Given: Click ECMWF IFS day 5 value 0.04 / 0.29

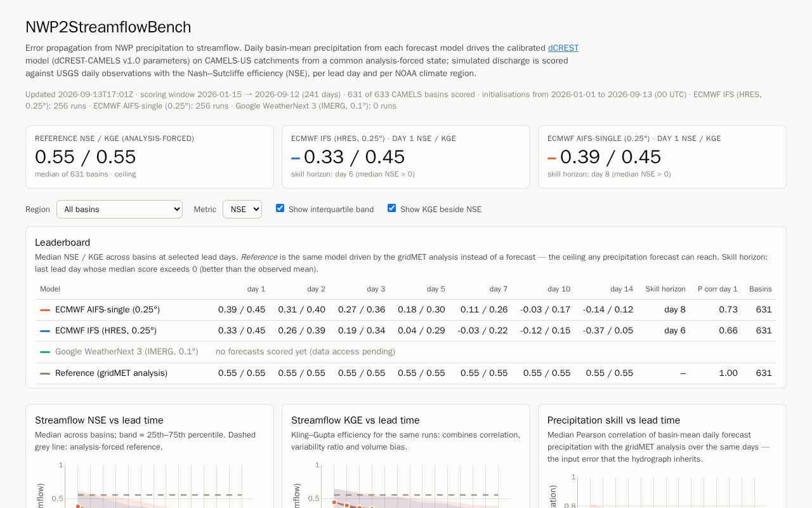Looking at the screenshot, I should [421, 331].
